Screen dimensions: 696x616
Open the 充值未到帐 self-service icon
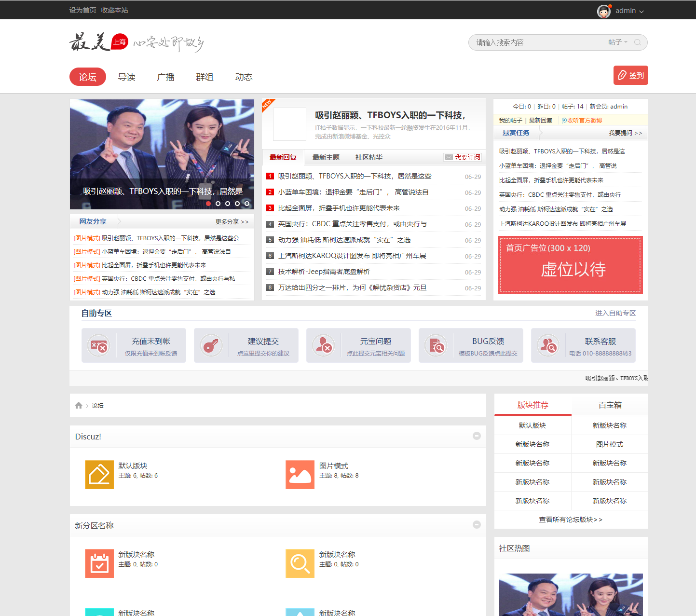[x=99, y=345]
